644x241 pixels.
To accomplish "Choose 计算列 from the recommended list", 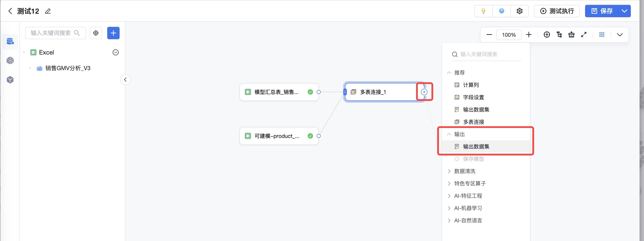I will click(471, 85).
